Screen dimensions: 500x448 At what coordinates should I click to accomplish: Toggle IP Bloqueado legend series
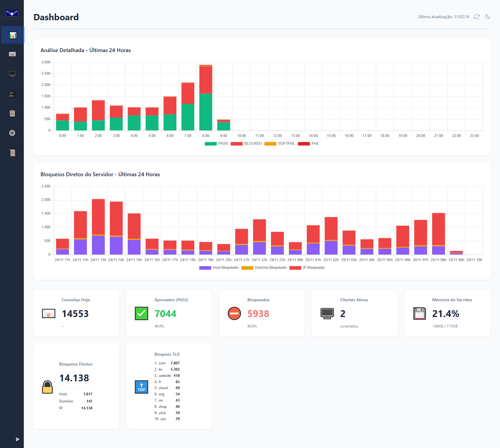click(307, 268)
